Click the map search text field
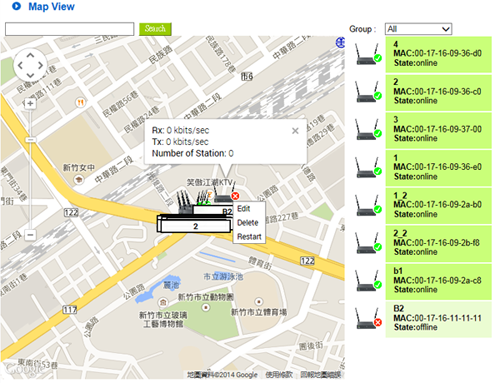Viewport: 500px width, 383px height. pos(70,29)
